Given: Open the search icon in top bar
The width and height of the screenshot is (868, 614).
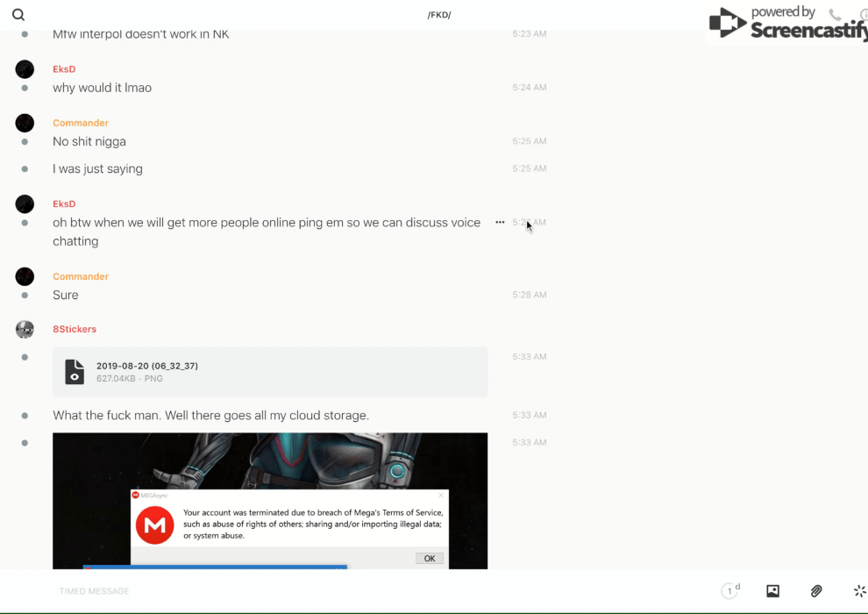Looking at the screenshot, I should tap(18, 15).
